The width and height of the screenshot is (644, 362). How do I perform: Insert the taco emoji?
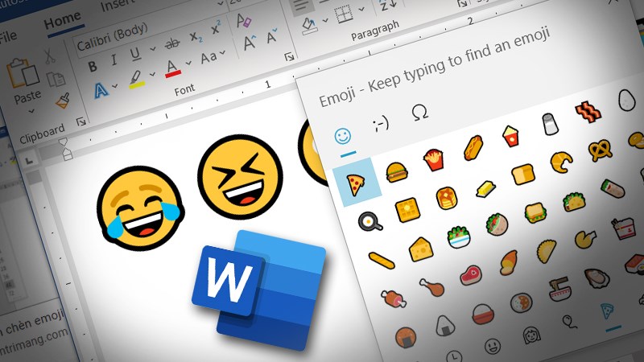[574, 202]
